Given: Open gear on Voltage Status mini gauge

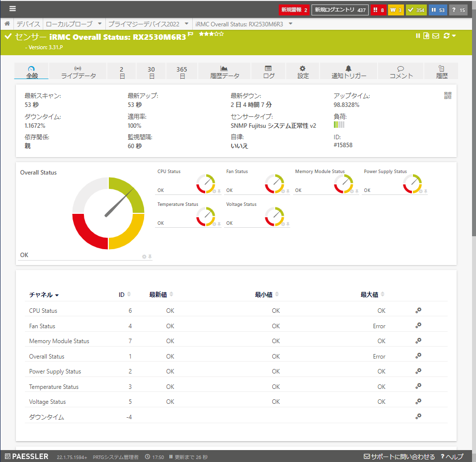Looking at the screenshot, I should click(x=283, y=224).
